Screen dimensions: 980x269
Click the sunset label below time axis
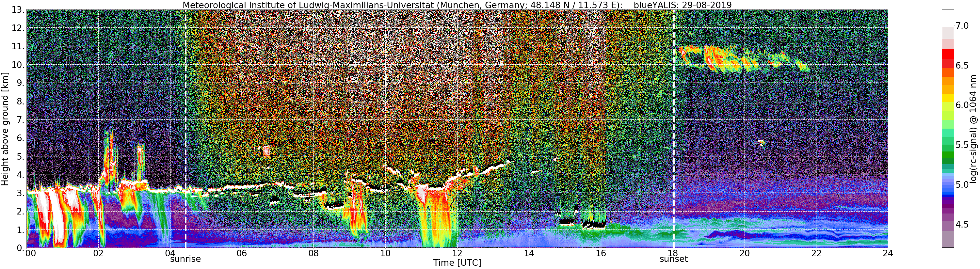coord(674,259)
